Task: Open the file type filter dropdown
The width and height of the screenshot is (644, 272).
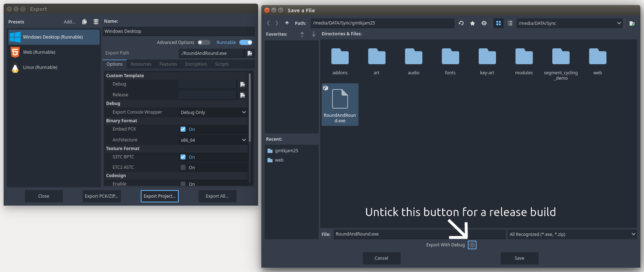Action: [x=572, y=234]
